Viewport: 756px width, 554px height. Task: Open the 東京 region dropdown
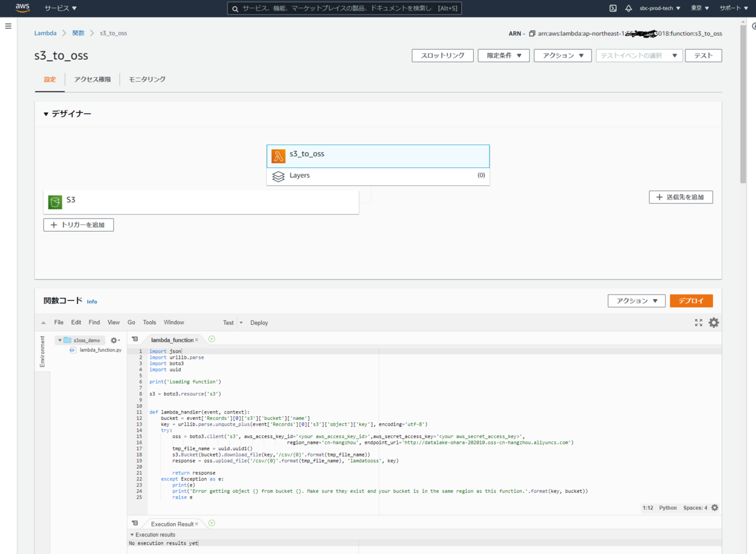699,8
